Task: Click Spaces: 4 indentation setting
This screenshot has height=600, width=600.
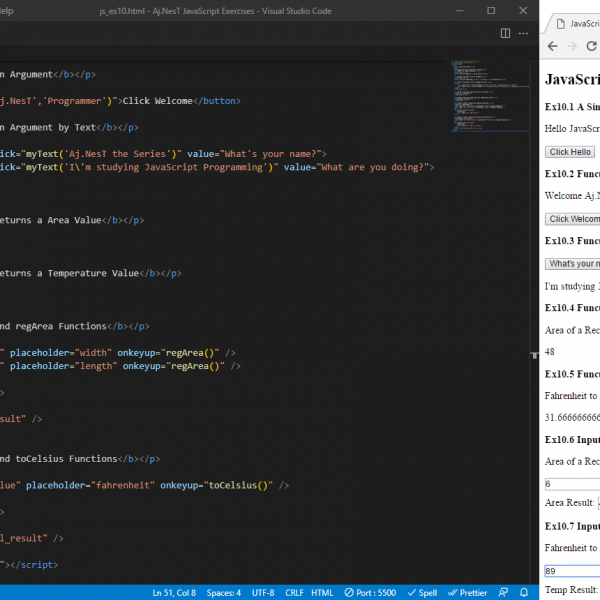Action: [223, 592]
